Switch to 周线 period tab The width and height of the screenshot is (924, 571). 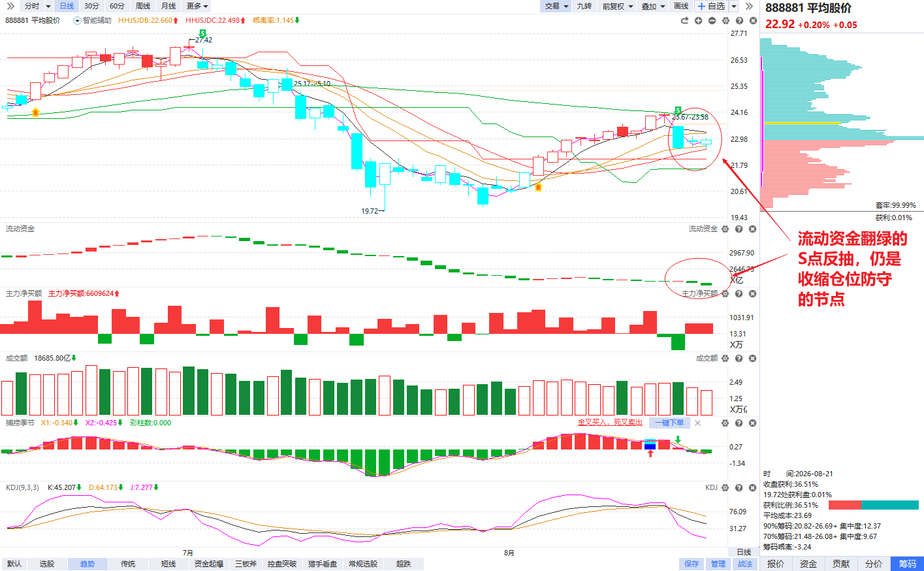143,6
